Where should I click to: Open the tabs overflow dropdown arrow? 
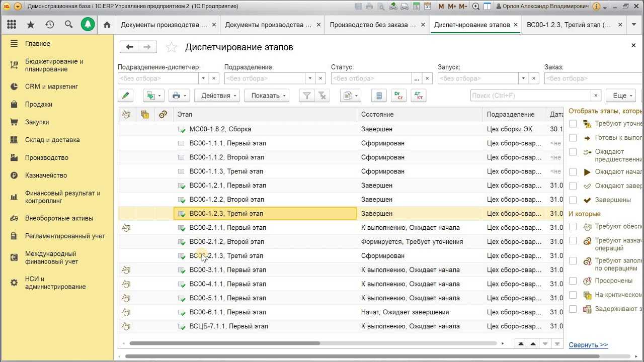pyautogui.click(x=634, y=25)
